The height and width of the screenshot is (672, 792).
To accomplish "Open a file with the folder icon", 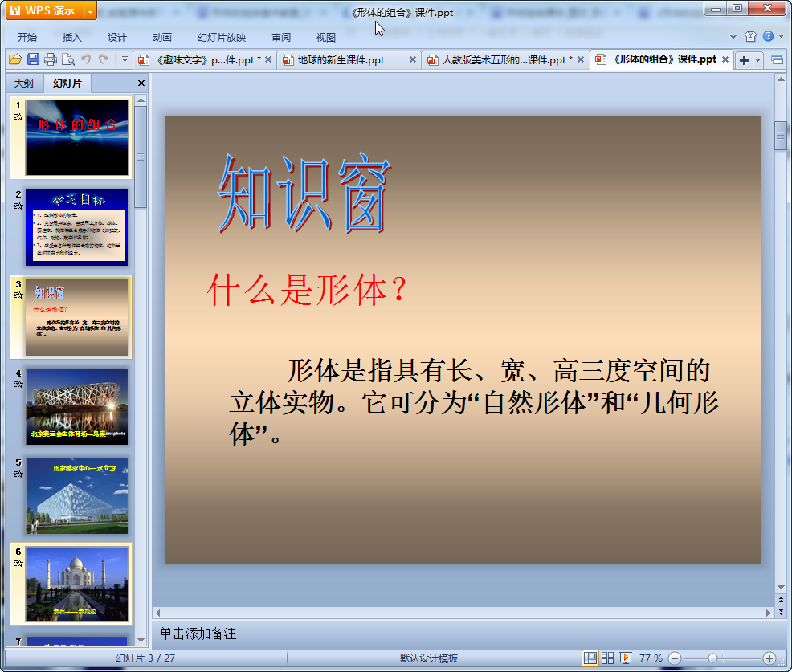I will [15, 59].
